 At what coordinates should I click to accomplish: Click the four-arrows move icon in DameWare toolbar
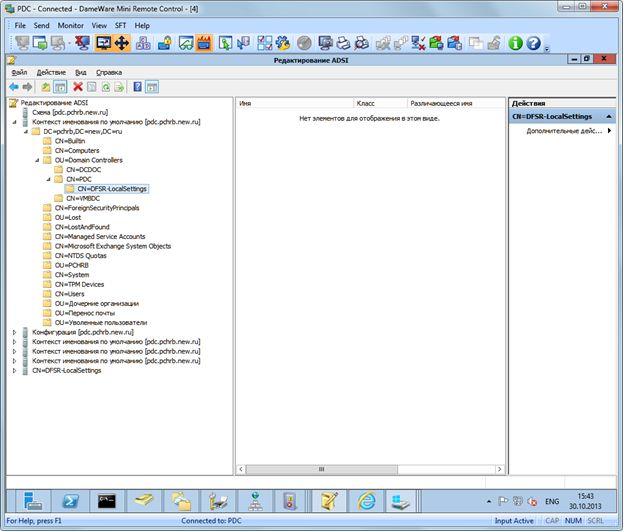(x=122, y=43)
